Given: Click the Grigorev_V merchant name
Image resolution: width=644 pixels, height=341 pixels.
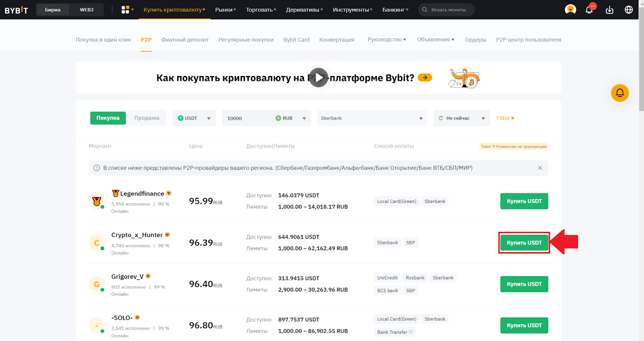Looking at the screenshot, I should [x=127, y=276].
